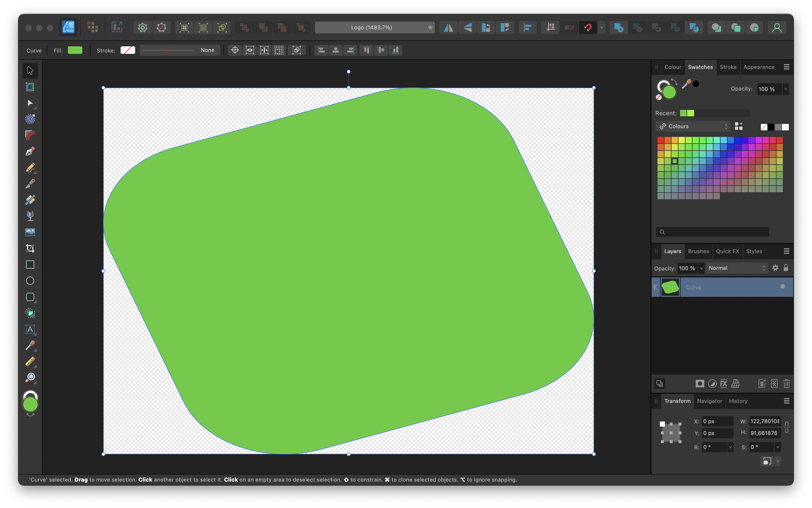Switch to the Colour tab
This screenshot has width=812, height=508.
click(x=672, y=67)
